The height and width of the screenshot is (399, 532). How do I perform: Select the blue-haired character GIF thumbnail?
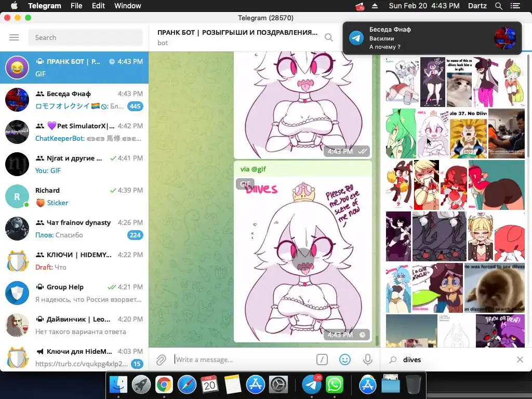tap(398, 288)
